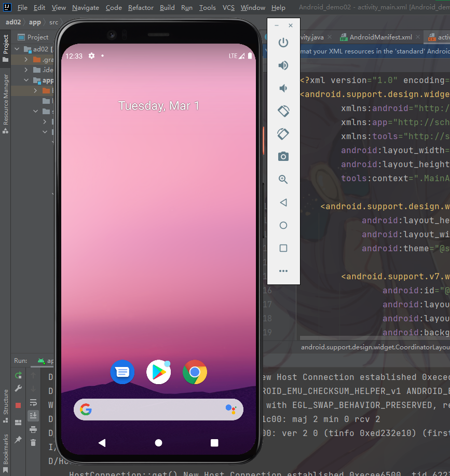Open the Project view dropdown
450x476 pixels.
click(33, 37)
